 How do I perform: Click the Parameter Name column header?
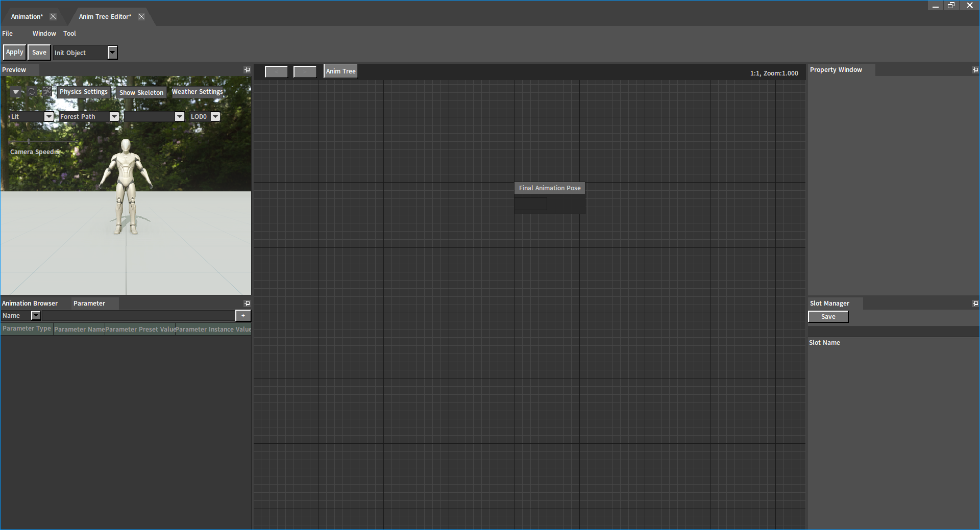pos(79,330)
